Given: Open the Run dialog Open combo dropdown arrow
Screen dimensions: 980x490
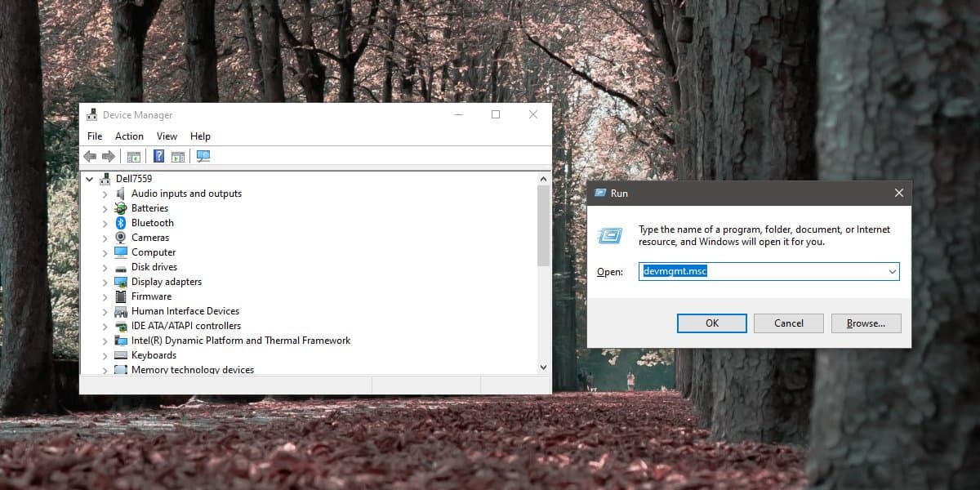Looking at the screenshot, I should coord(892,272).
